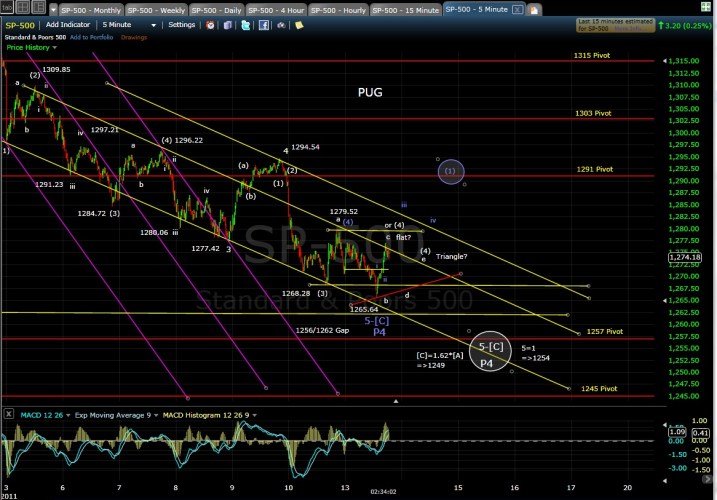Open the SP-500 - Hourly tab
The image size is (717, 500).
tap(338, 10)
